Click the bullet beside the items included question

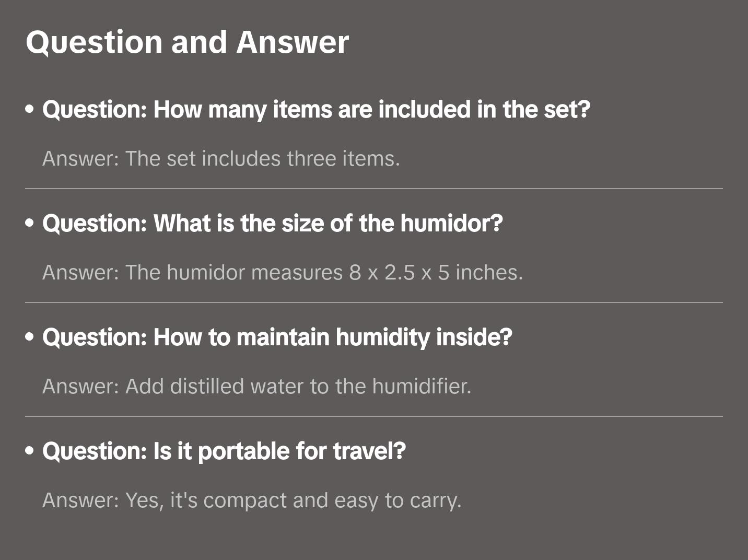(x=30, y=109)
